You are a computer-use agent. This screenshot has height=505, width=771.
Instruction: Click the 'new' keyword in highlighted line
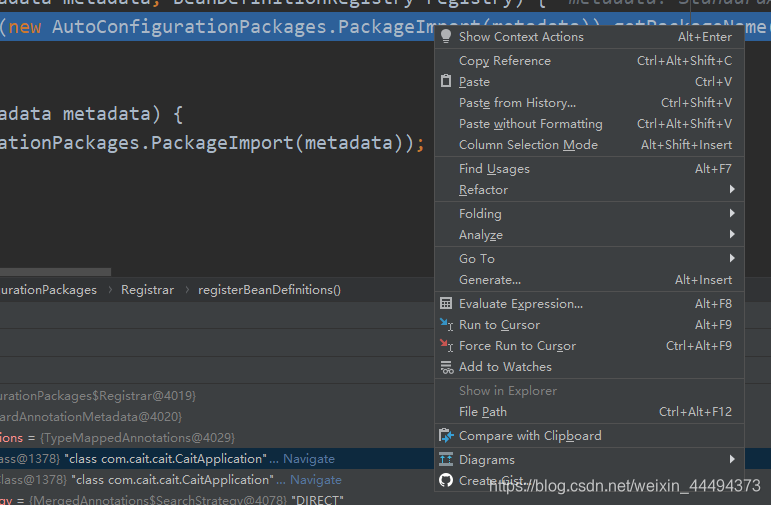pyautogui.click(x=25, y=27)
